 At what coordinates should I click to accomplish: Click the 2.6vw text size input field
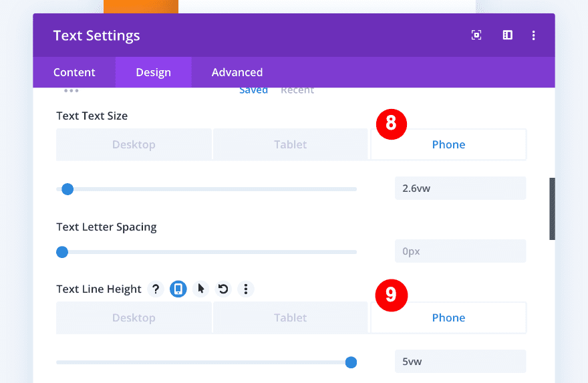coord(460,188)
